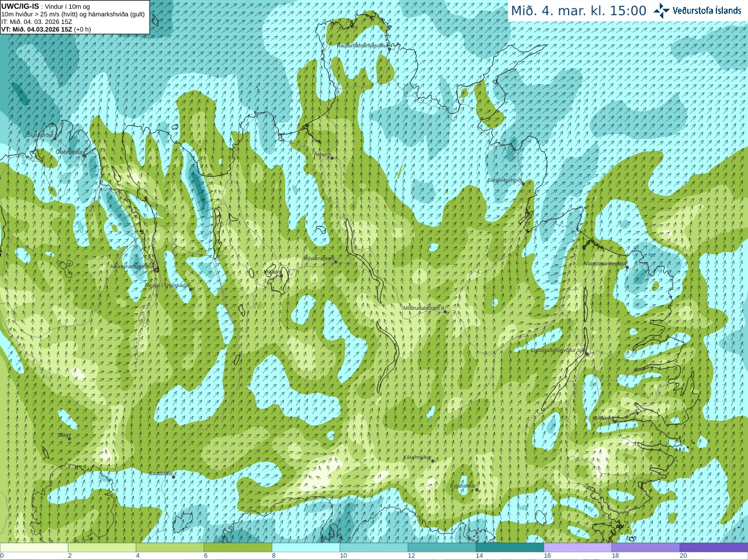This screenshot has width=748, height=560.
Task: Click the dark purple swatch above 20
Action: [714, 548]
